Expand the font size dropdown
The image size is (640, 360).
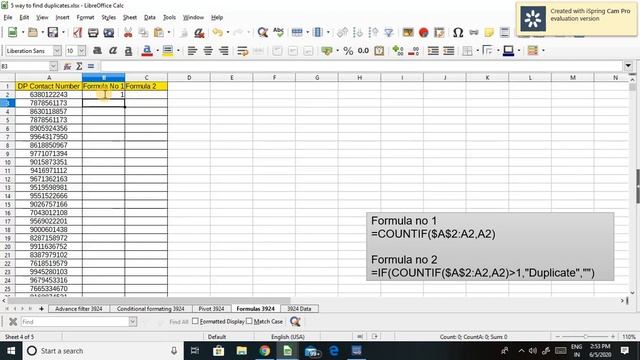[x=82, y=51]
